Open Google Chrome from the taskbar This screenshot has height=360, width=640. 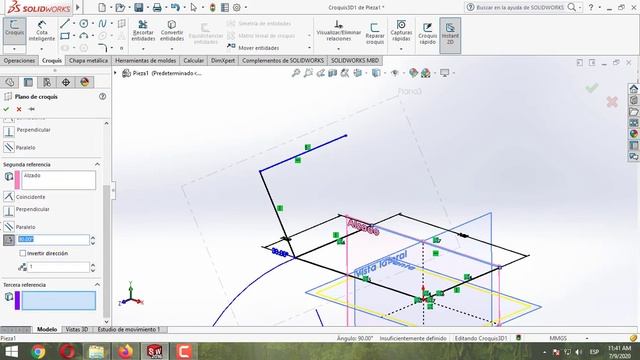38,351
